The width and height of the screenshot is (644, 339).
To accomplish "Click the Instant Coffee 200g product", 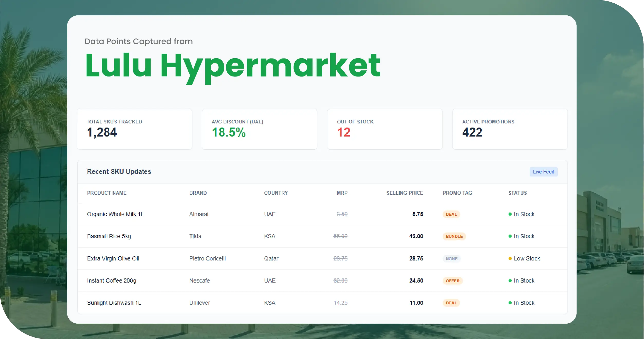I will click(112, 280).
